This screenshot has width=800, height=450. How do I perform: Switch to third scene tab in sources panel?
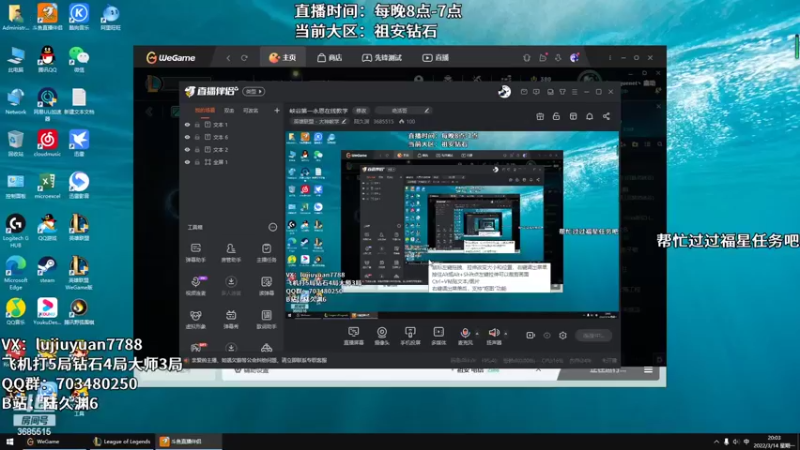(x=251, y=110)
